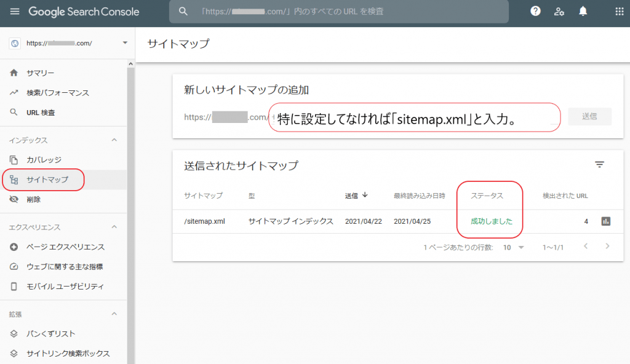630x364 pixels.
Task: Collapse the エクスペリエンス section
Action: pyautogui.click(x=114, y=227)
